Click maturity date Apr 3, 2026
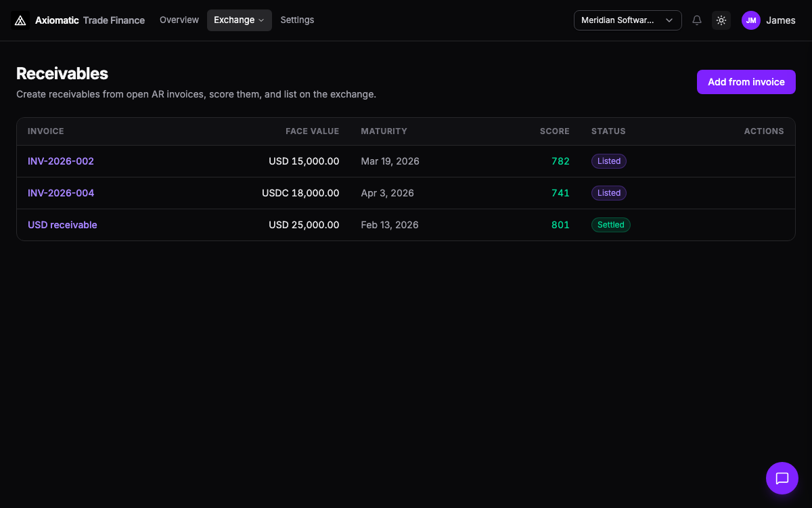The width and height of the screenshot is (812, 508). (388, 193)
